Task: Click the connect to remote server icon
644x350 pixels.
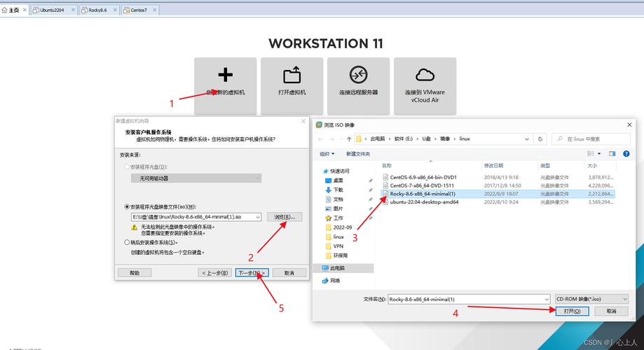Action: 358,75
